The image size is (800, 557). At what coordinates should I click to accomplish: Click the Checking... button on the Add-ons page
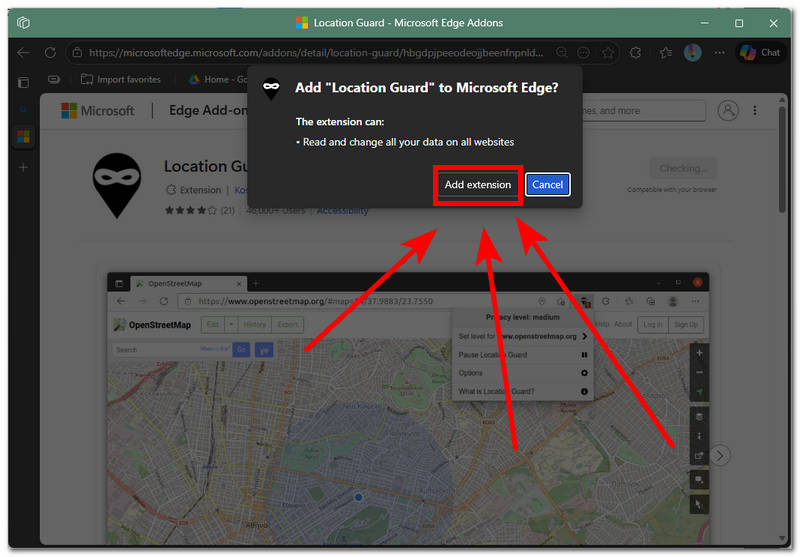[x=683, y=168]
